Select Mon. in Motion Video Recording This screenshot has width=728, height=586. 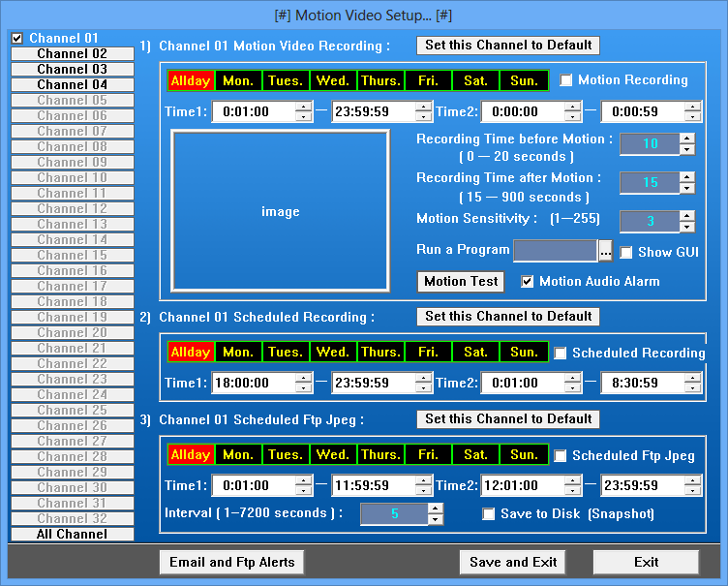coord(239,80)
